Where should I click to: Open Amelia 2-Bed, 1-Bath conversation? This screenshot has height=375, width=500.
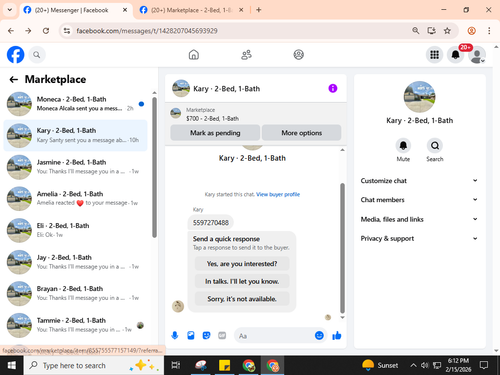(75, 198)
